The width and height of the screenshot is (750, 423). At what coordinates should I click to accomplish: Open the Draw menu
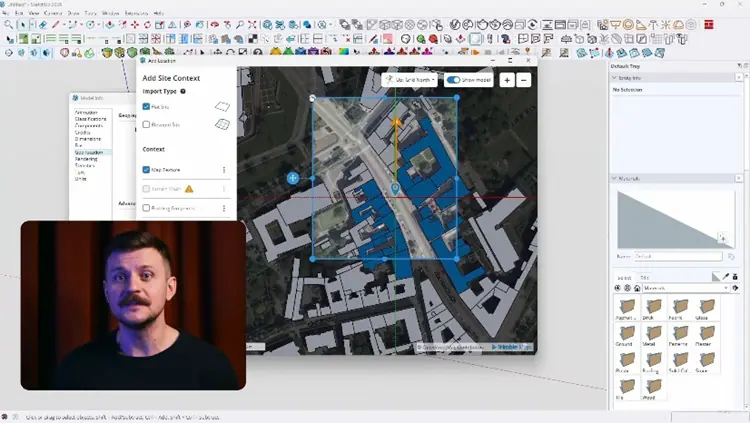point(74,13)
